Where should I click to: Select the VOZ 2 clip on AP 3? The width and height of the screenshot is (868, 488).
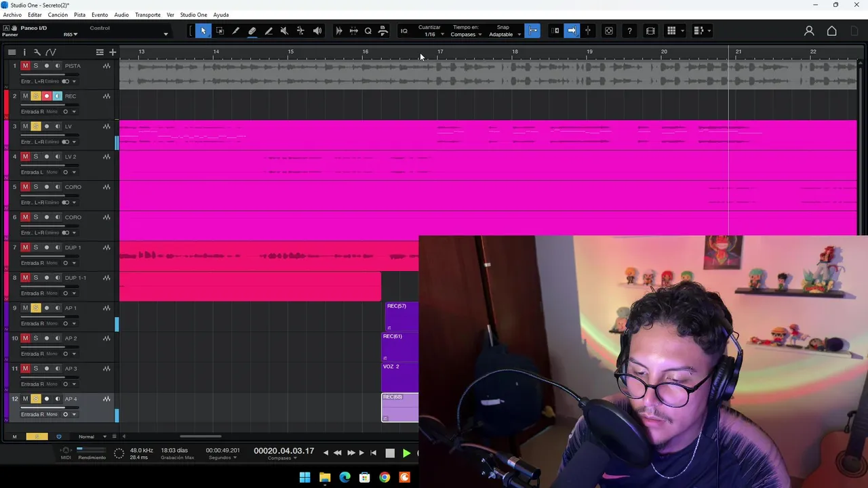pyautogui.click(x=400, y=377)
